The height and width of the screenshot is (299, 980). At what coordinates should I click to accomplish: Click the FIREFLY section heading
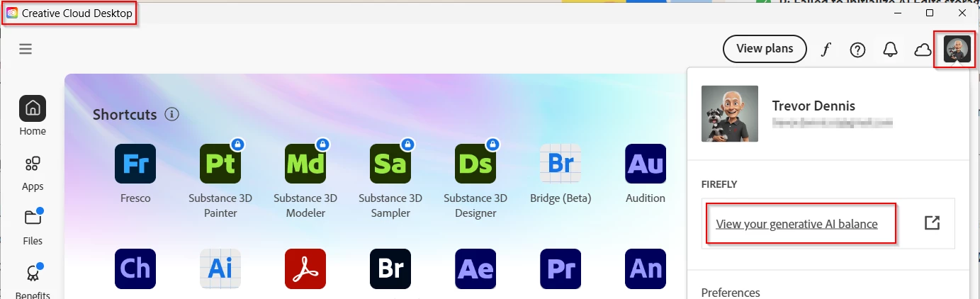coord(719,184)
